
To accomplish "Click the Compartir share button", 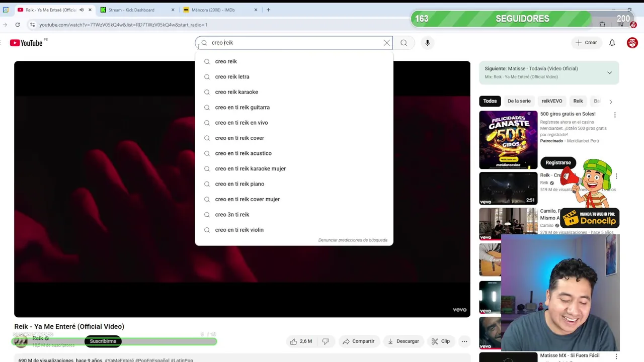I will pyautogui.click(x=358, y=341).
